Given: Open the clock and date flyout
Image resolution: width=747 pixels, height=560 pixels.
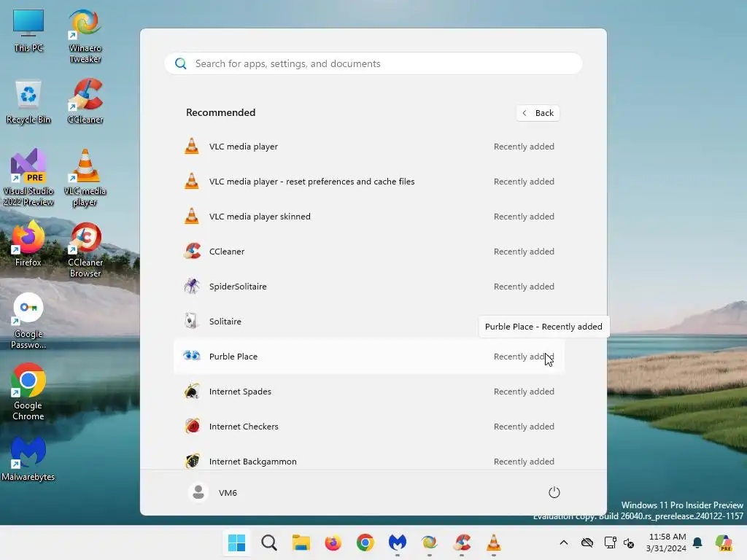Looking at the screenshot, I should pyautogui.click(x=666, y=542).
